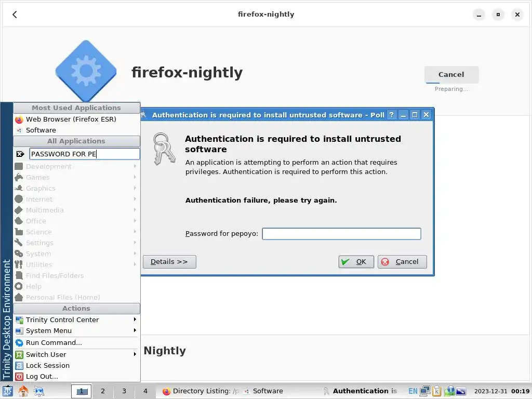Click the red Log Out power icon
This screenshot has width=532, height=399.
[x=19, y=376]
